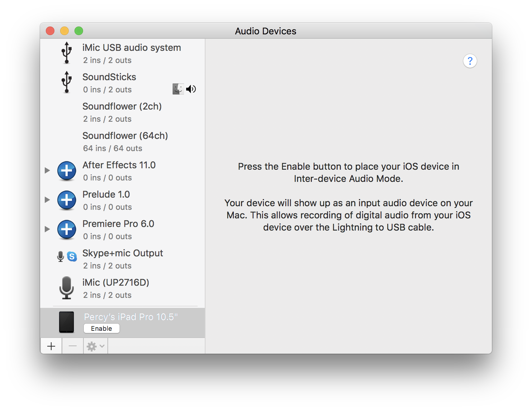The width and height of the screenshot is (532, 411).
Task: Click the Inter-device Audio Mode instruction text
Action: pos(348,173)
